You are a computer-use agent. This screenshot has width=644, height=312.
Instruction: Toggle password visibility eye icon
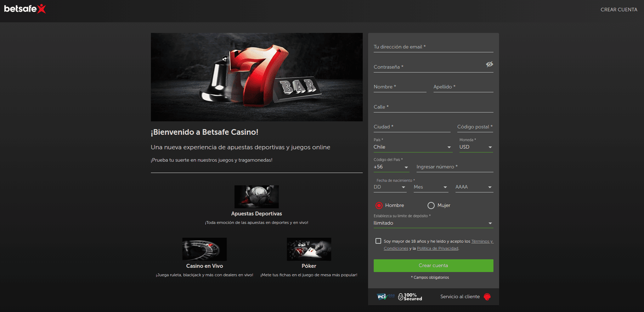pyautogui.click(x=489, y=64)
